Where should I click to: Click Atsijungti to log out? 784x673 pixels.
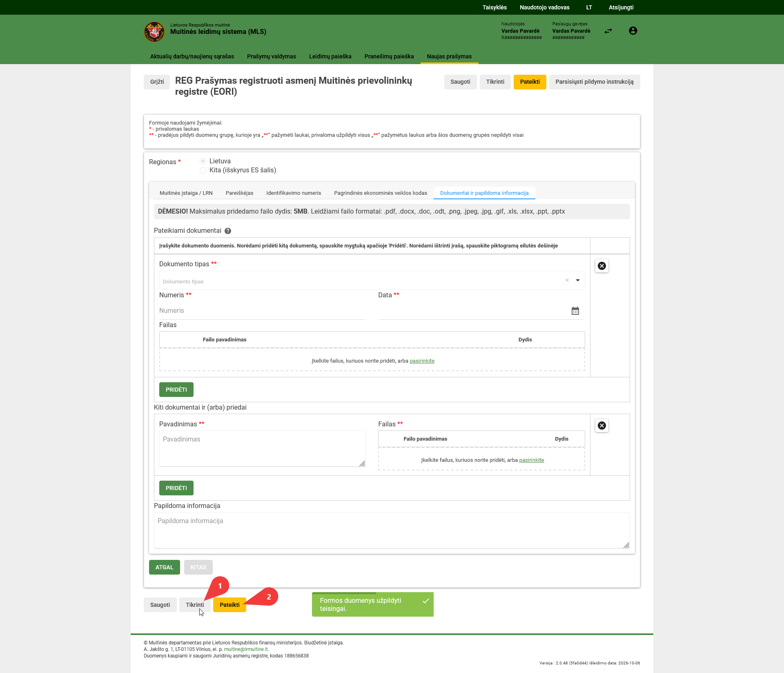coord(621,7)
